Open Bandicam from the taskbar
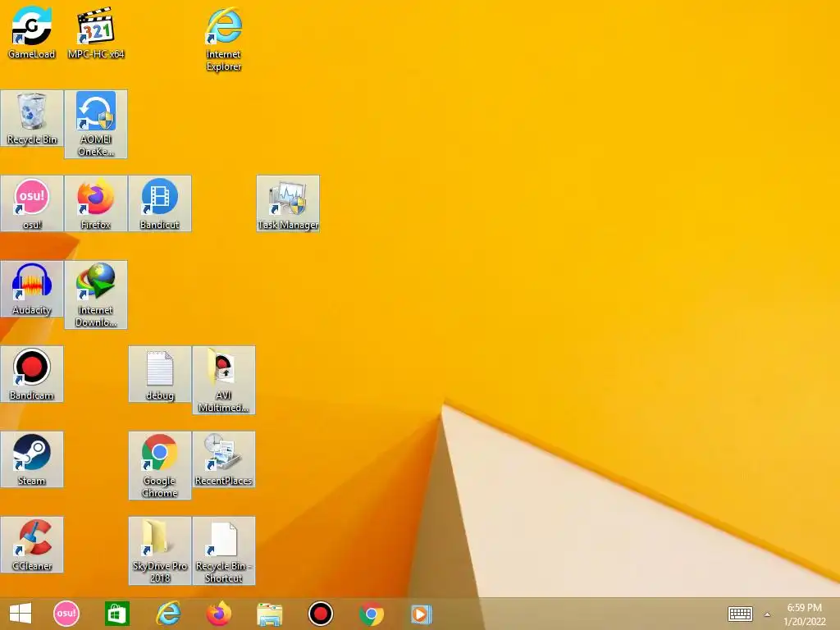 pos(321,614)
